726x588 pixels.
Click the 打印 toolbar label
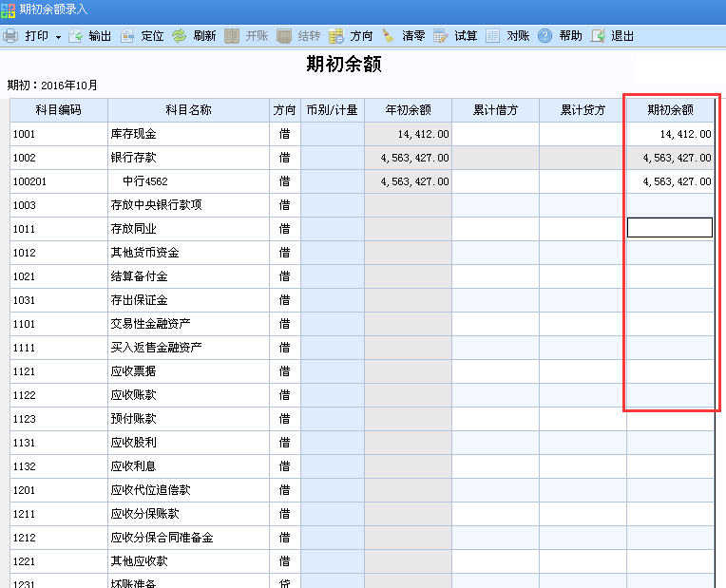pyautogui.click(x=36, y=36)
